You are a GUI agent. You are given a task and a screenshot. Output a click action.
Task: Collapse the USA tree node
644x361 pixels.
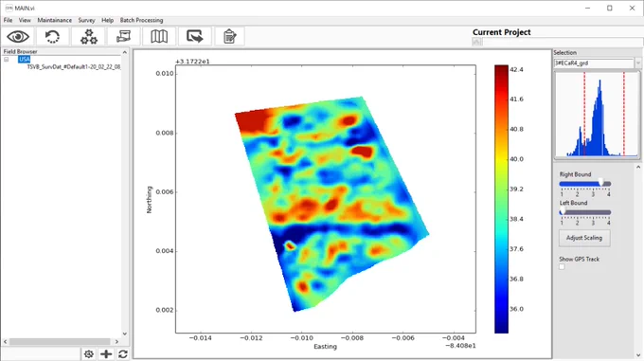coord(7,60)
